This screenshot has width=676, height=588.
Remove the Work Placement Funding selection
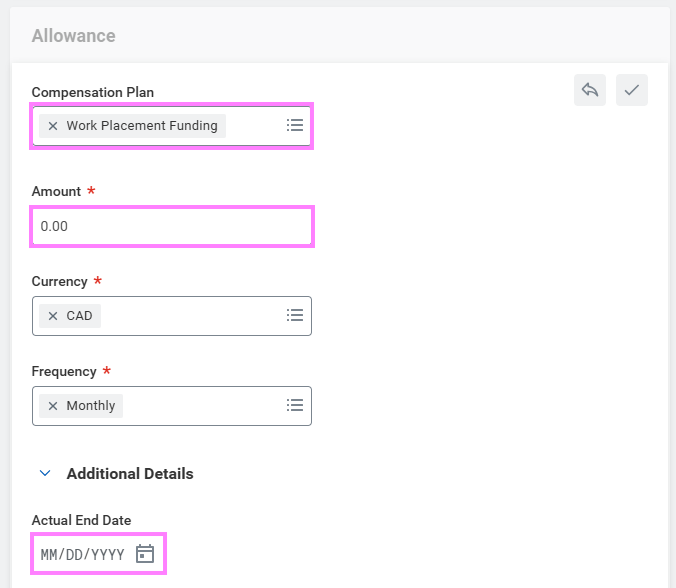click(53, 126)
